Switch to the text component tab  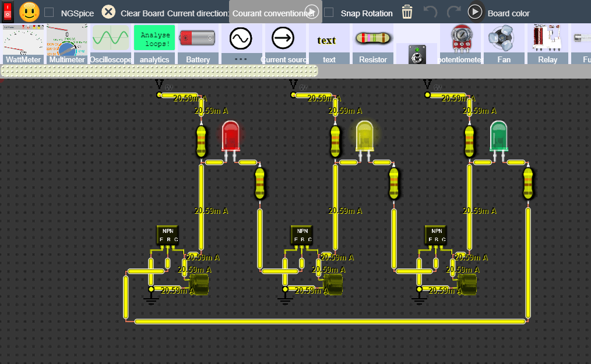click(x=328, y=44)
